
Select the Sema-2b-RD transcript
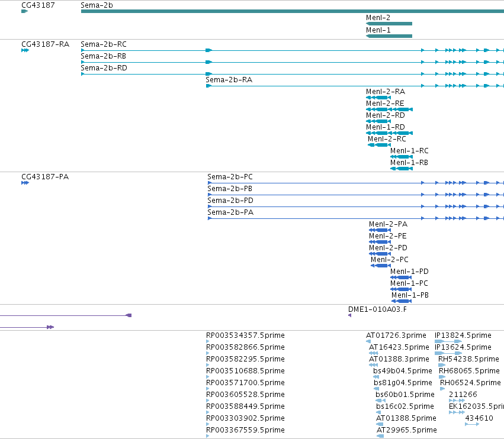coord(293,74)
